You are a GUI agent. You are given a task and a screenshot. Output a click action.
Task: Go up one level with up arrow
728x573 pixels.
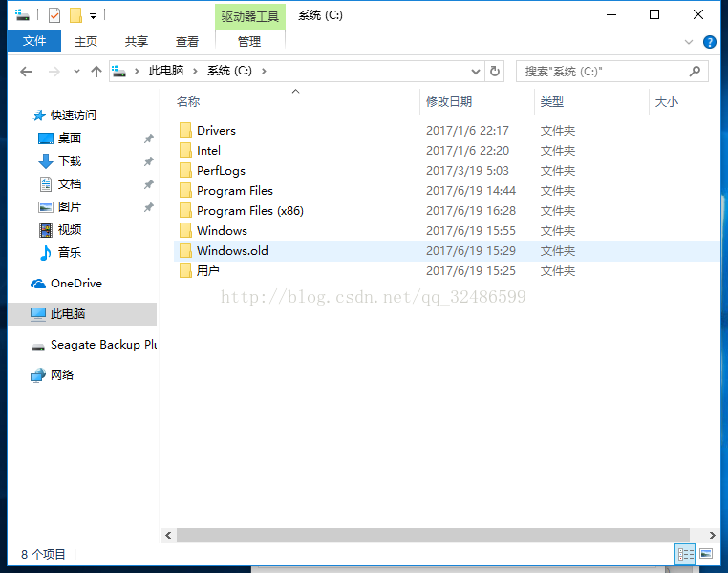(x=96, y=72)
